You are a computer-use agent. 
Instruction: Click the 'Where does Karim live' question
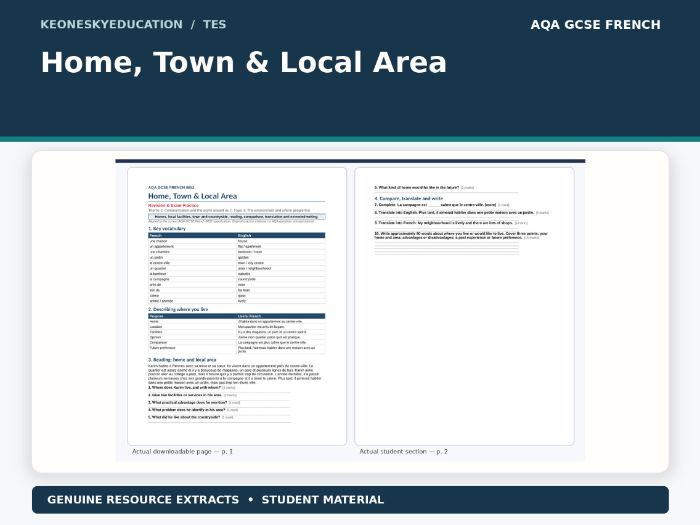tap(192, 388)
